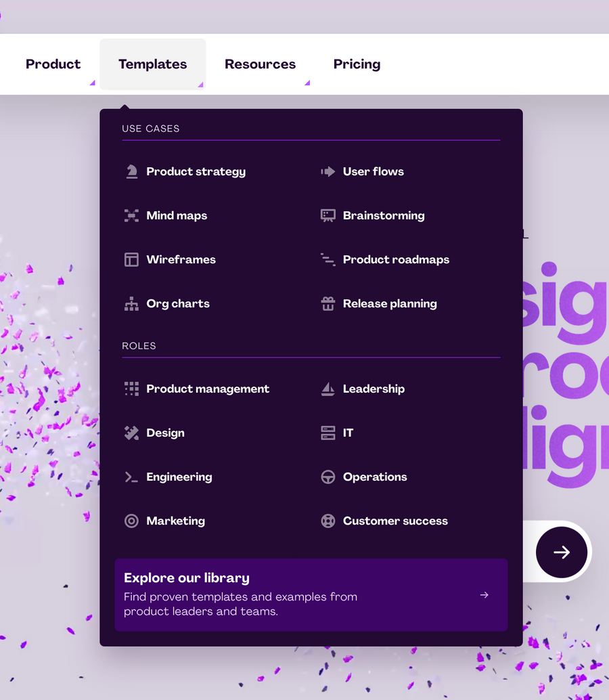
Task: Select the Customer success headset icon
Action: (x=328, y=521)
